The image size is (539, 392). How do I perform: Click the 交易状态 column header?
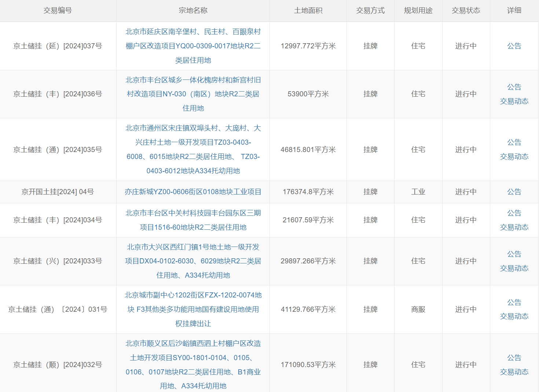coord(466,11)
